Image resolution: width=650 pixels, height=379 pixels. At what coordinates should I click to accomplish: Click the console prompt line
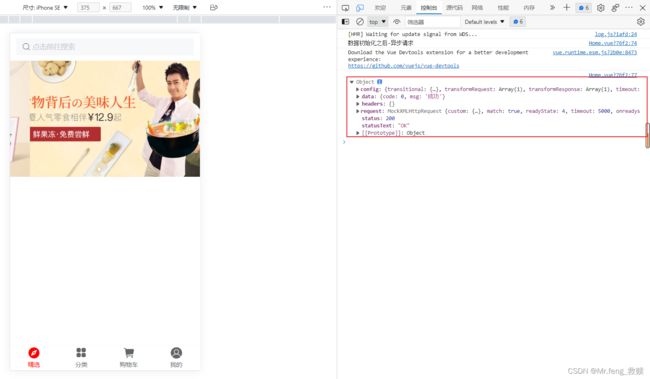point(493,142)
